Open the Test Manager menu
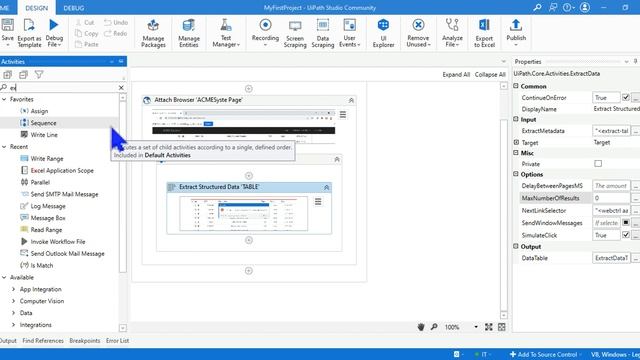 226,33
